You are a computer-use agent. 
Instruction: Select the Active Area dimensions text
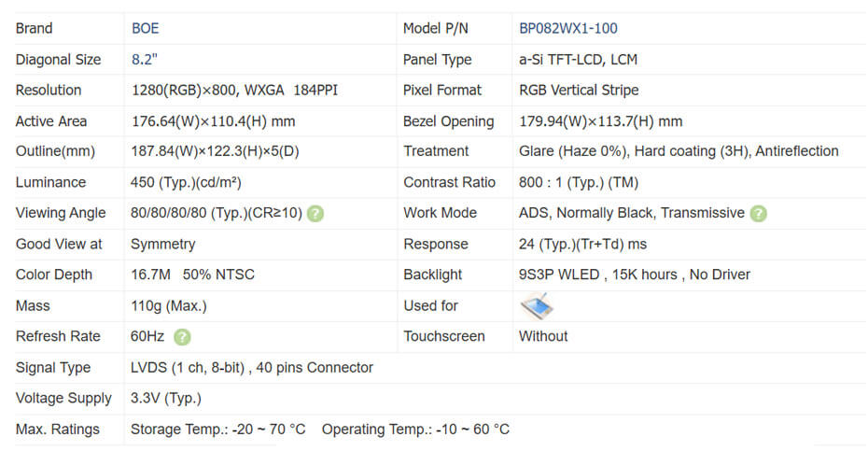(x=214, y=121)
